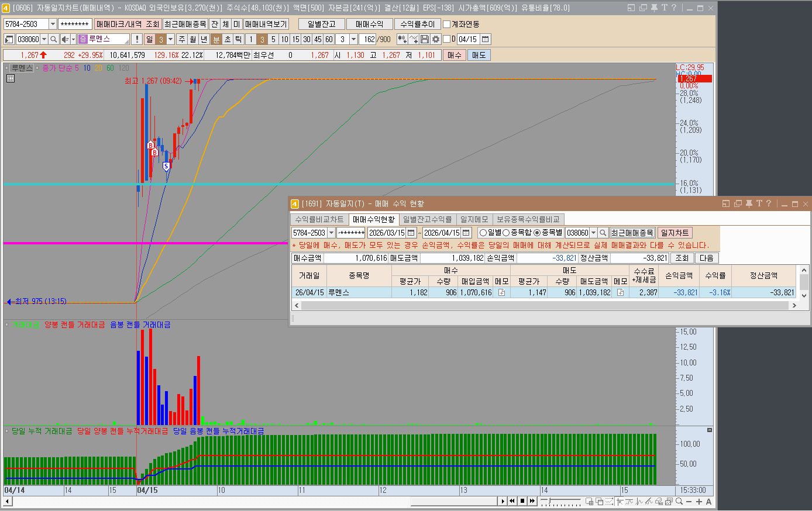
Task: Click the pin icon in 매매 수익 현황 title bar
Action: tap(748, 203)
